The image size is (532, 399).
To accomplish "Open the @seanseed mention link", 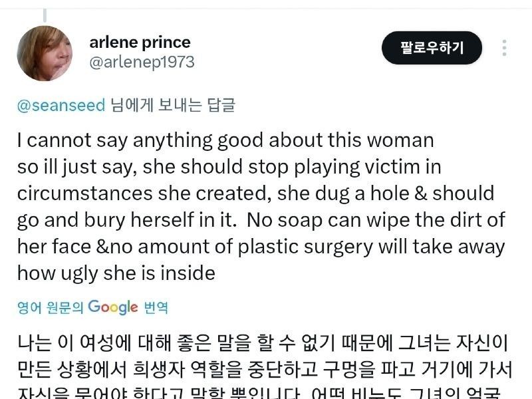I will [x=61, y=105].
